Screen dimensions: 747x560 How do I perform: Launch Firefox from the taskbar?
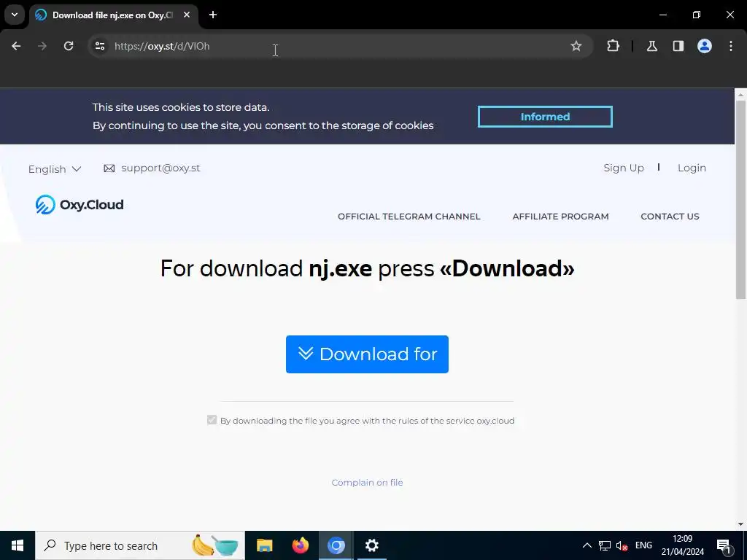point(300,545)
